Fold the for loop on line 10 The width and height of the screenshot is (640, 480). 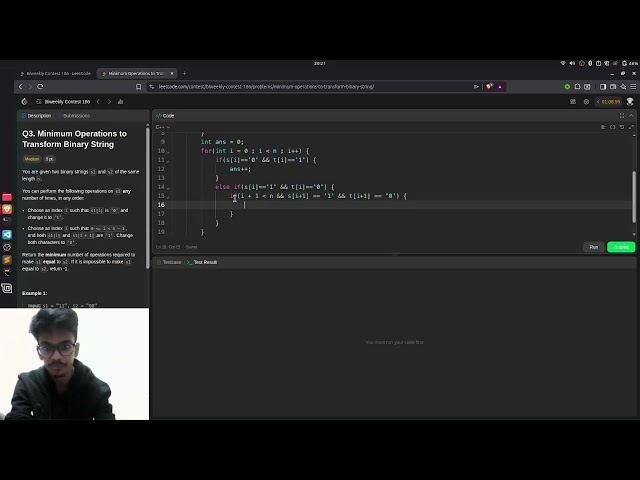[168, 151]
